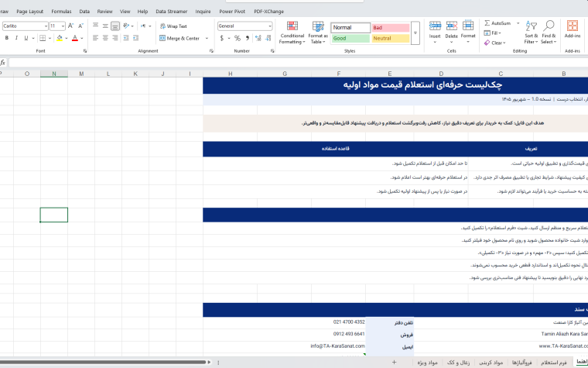588x368 pixels.
Task: Open the Orientation text rotation tool
Action: coord(126,26)
